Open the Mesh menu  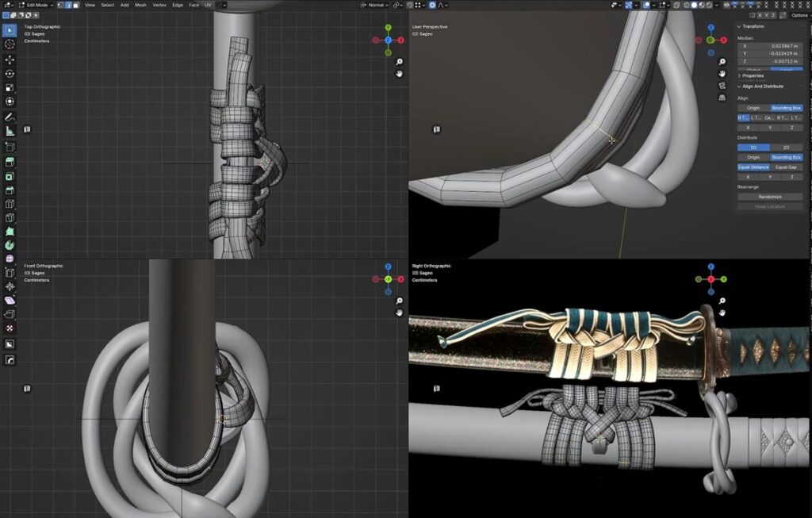(x=140, y=5)
